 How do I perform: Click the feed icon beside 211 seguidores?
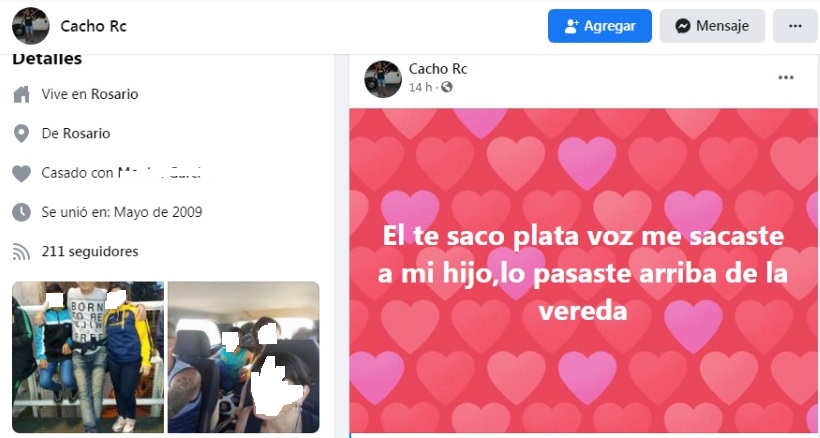tap(21, 252)
